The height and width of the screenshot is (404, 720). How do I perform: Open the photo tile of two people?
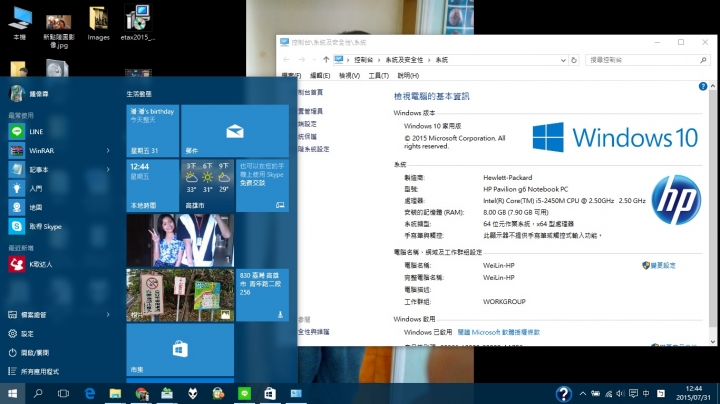(180, 240)
